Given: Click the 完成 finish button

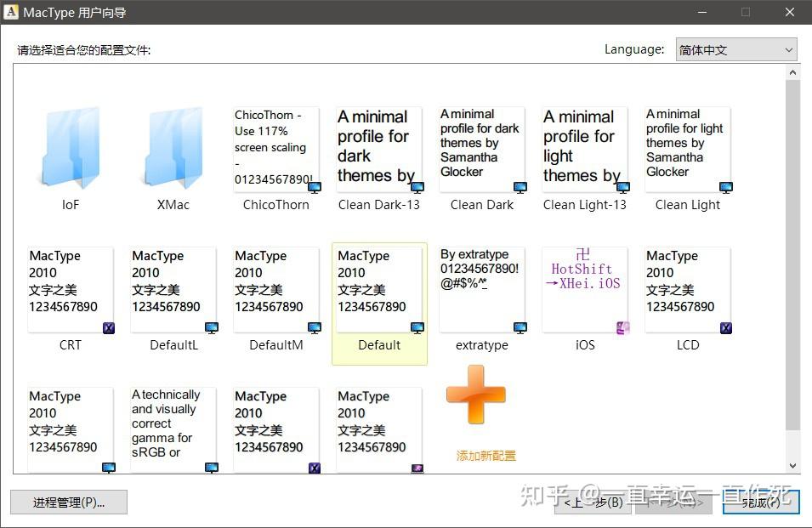Looking at the screenshot, I should (x=759, y=502).
